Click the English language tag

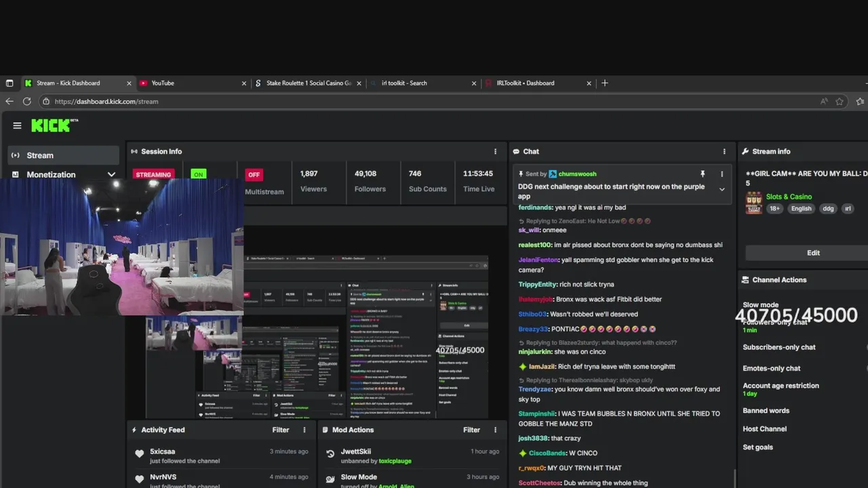[x=801, y=209]
